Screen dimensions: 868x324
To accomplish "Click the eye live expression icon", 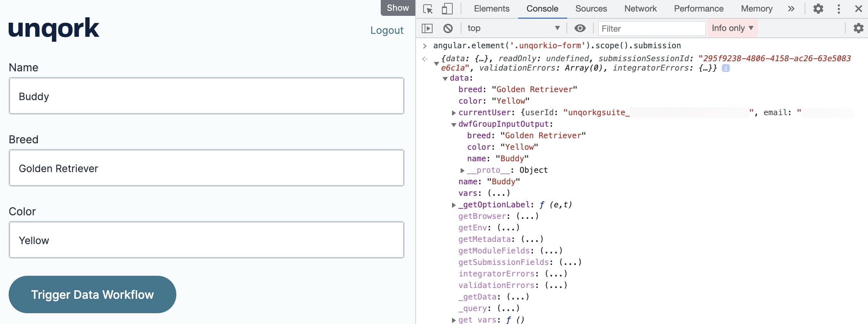I will [x=580, y=28].
